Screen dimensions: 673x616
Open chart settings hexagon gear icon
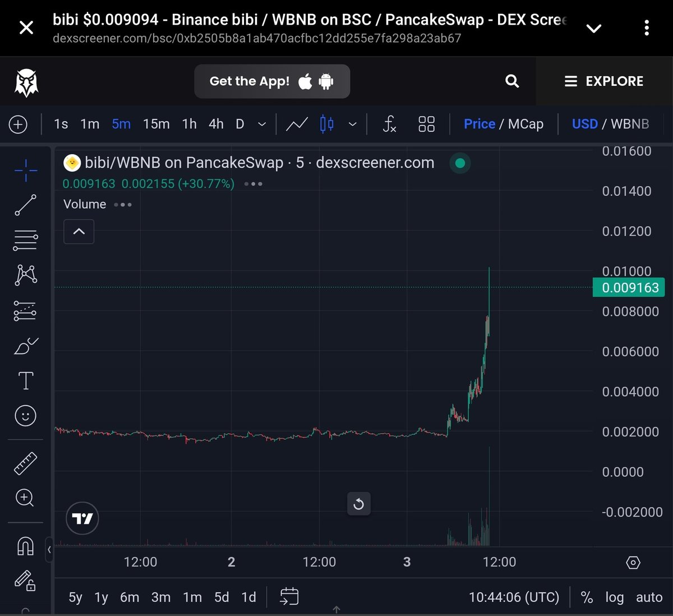633,563
